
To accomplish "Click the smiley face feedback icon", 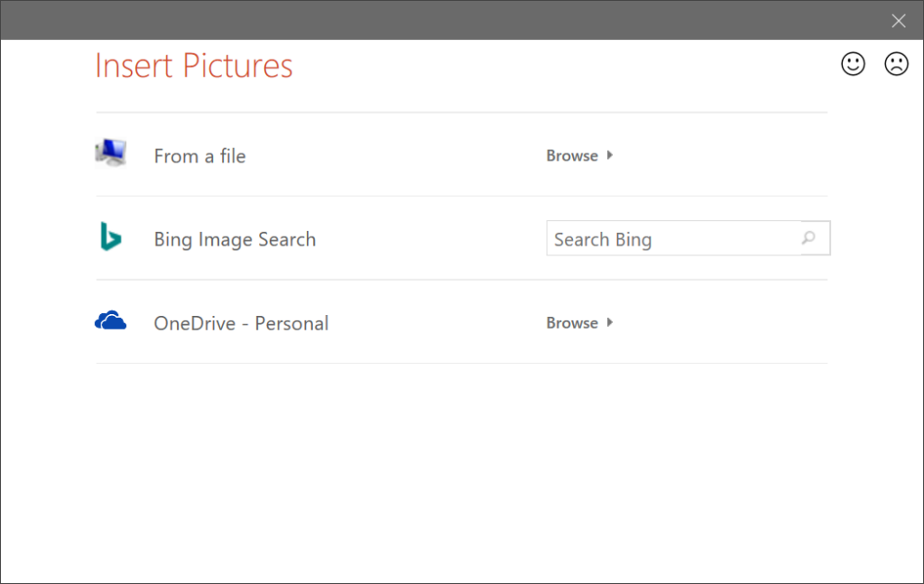I will (x=853, y=64).
